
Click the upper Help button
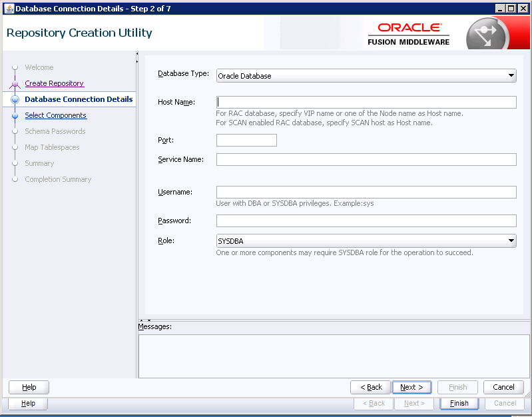pos(29,387)
